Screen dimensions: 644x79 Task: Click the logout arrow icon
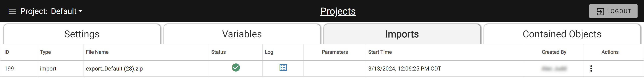click(x=601, y=12)
